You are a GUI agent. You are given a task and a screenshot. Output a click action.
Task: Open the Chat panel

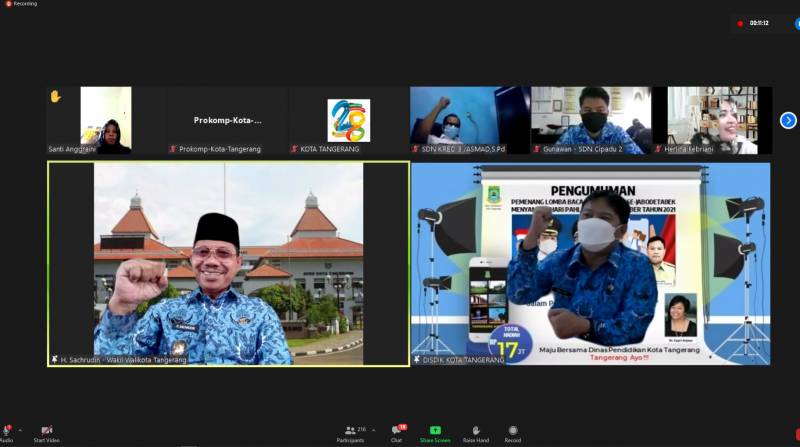(x=396, y=431)
